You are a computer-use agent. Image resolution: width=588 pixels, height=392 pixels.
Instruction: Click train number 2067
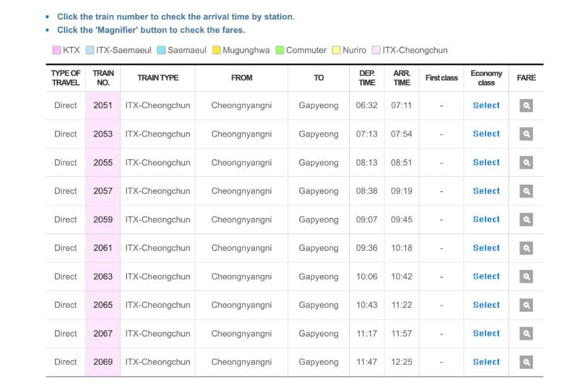tap(103, 333)
